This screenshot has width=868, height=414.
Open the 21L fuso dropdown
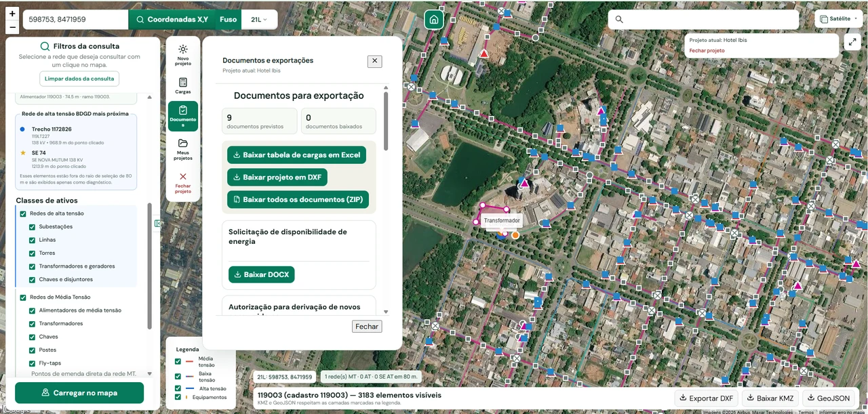tap(259, 20)
